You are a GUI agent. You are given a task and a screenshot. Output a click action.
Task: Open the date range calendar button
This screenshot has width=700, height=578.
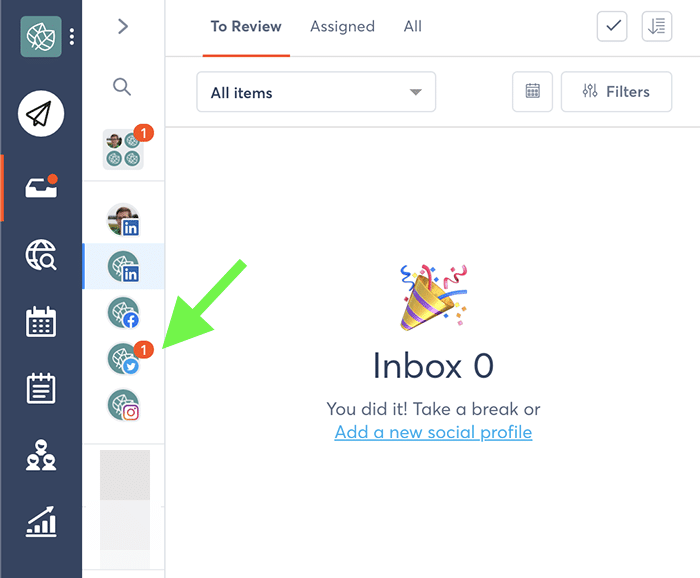[532, 91]
